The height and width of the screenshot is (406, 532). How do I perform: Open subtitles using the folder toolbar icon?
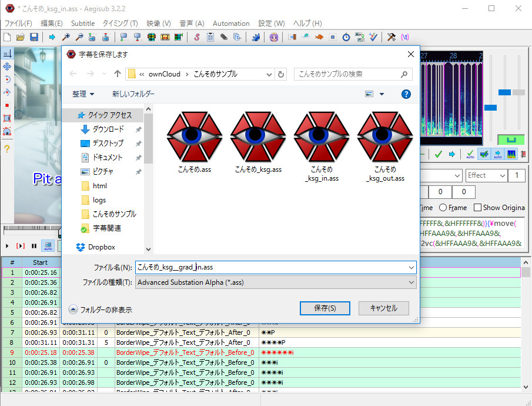(21, 37)
